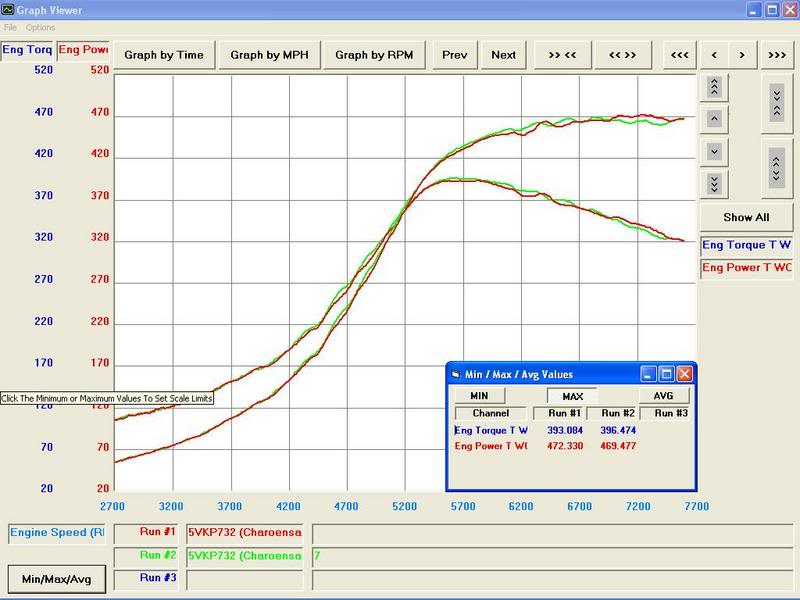Click the triple up-chevron scroll button
This screenshot has width=800, height=600.
coord(714,87)
